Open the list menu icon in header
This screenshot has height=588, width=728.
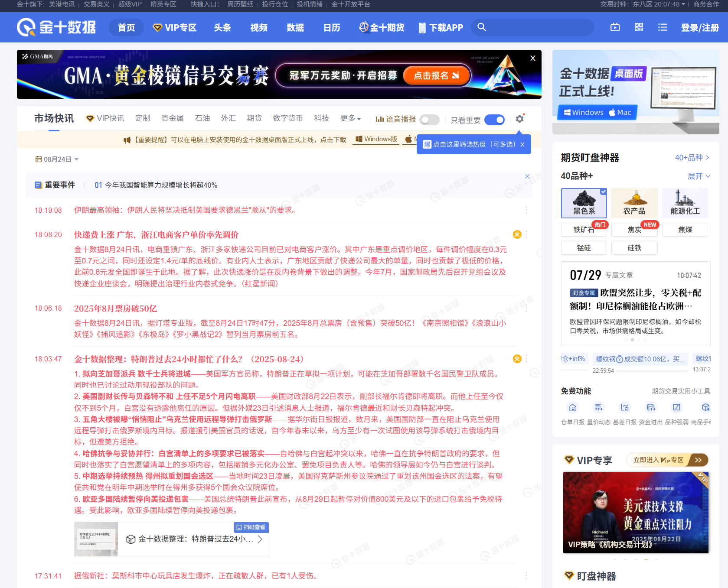click(x=663, y=27)
